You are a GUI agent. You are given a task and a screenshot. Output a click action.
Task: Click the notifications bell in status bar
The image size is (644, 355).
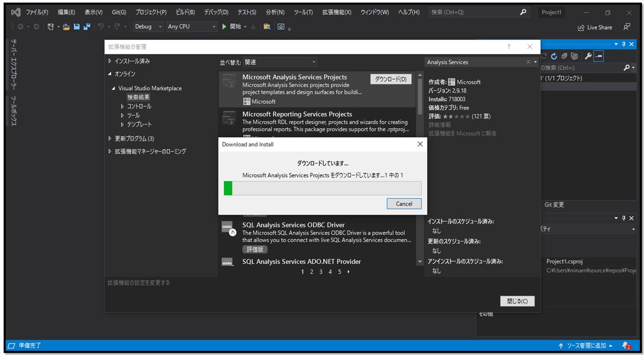click(626, 346)
